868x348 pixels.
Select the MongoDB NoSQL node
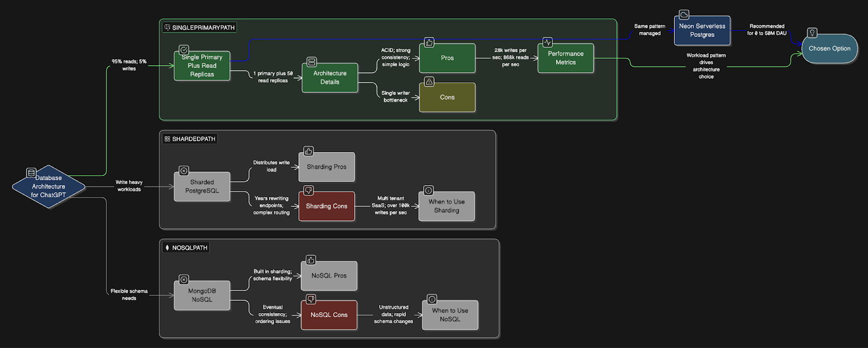[x=202, y=295]
